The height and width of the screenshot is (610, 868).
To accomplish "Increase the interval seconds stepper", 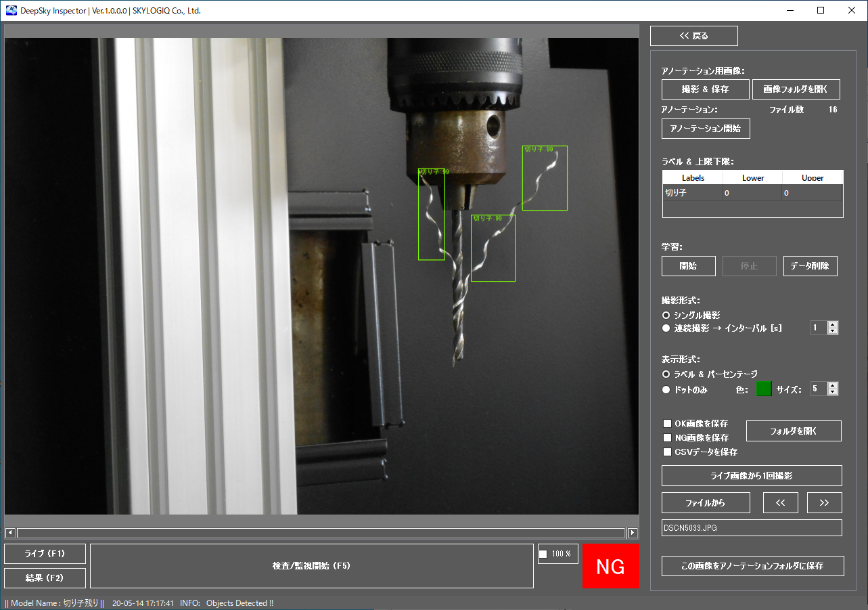I will click(833, 325).
